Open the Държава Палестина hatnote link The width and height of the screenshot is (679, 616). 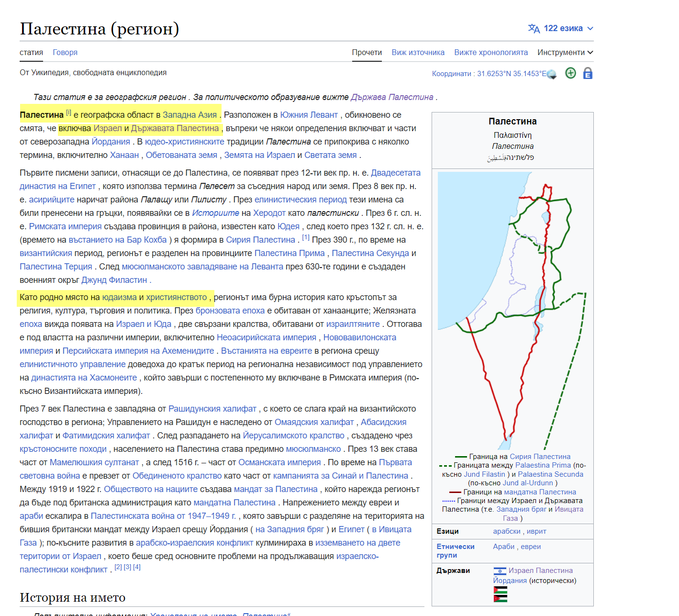point(392,97)
